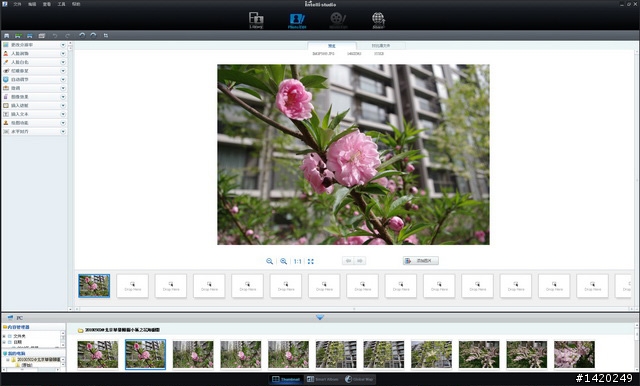Expand the 插入文本 panel arrow
640x386 pixels.
[63, 114]
